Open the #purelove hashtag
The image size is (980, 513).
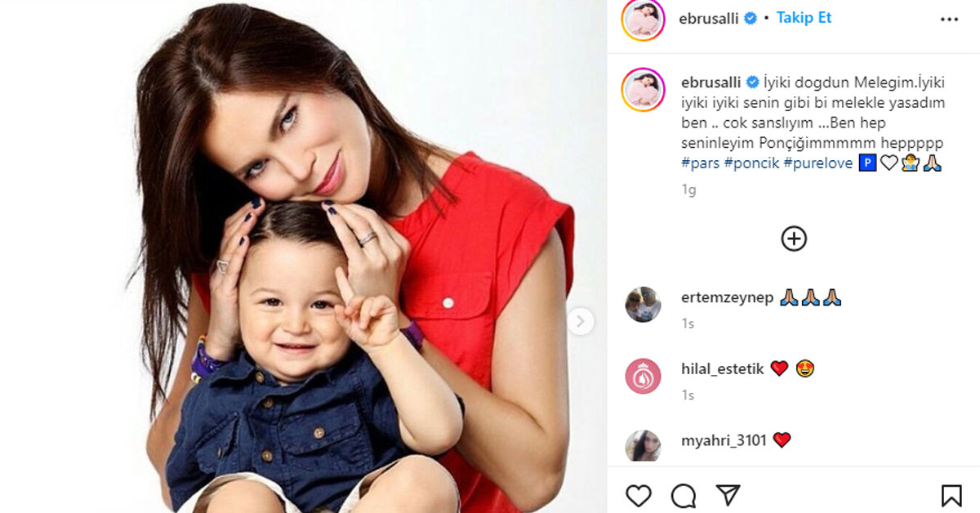point(817,163)
